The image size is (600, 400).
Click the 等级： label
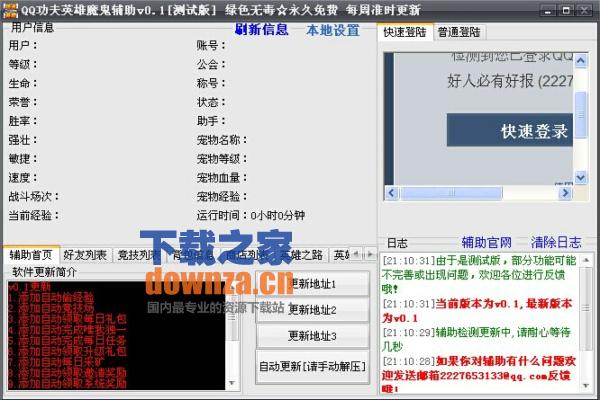point(23,64)
